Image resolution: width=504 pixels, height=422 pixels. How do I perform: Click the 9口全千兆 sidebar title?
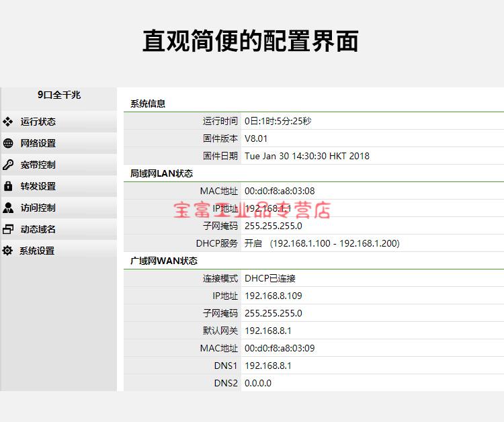coord(59,95)
